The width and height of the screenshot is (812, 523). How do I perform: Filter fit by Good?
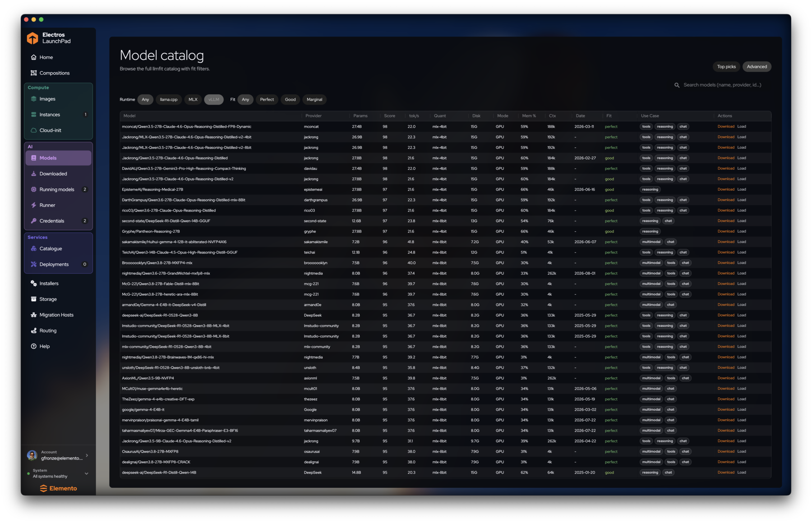(x=291, y=100)
